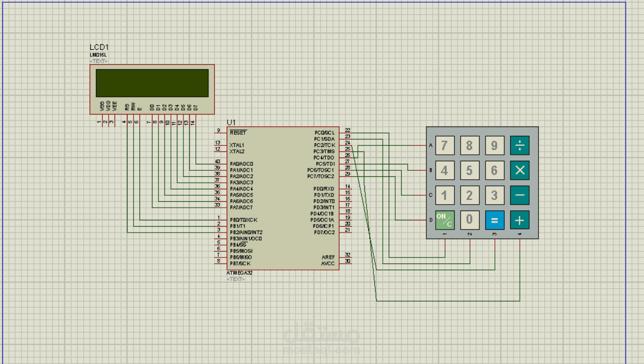Screen dimensions: 644x364
Task: Click the PC5/TDI pin label
Action: (325, 164)
